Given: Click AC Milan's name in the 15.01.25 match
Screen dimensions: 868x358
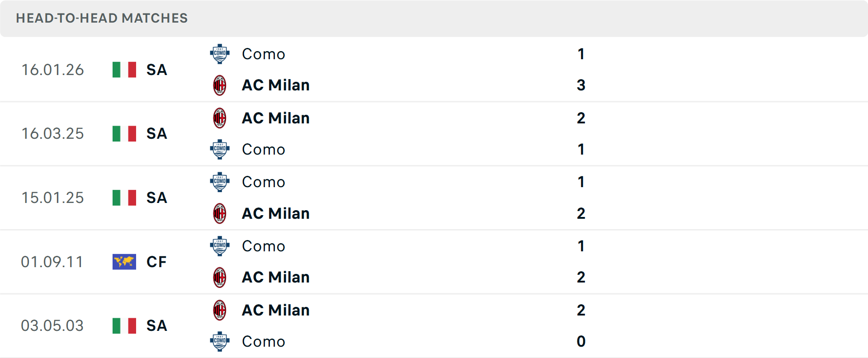Looking at the screenshot, I should click(276, 213).
